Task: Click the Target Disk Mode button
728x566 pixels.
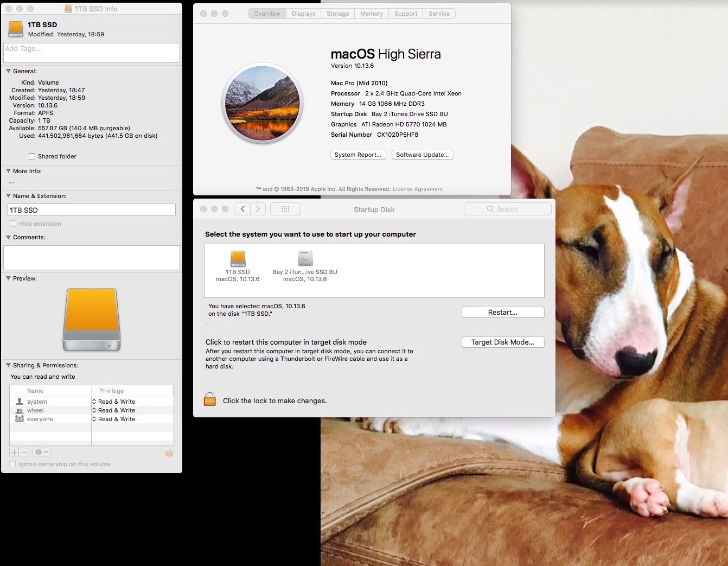Action: 503,342
